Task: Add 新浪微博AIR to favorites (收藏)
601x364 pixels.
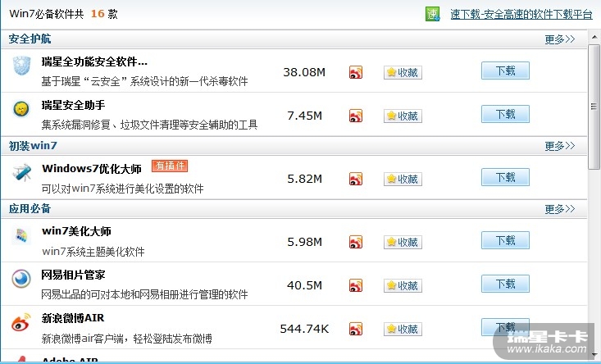Action: 403,329
